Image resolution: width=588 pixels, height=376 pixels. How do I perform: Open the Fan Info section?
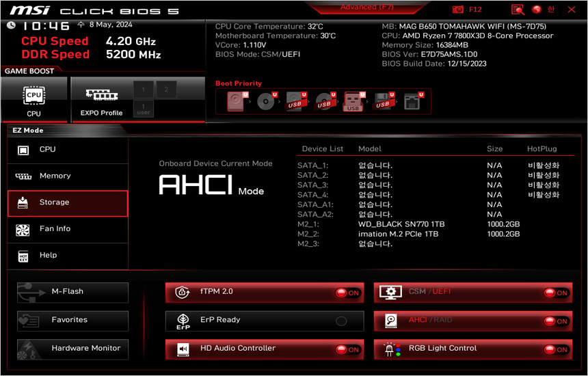(68, 229)
